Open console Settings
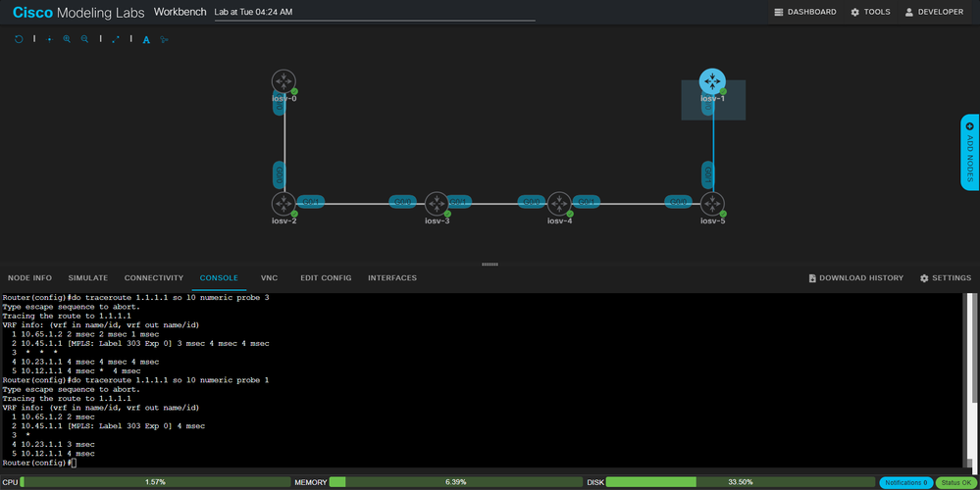Screen dimensions: 980x490 pyautogui.click(x=945, y=278)
